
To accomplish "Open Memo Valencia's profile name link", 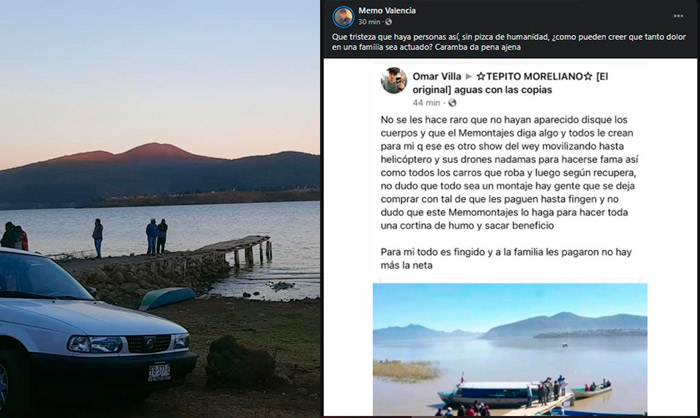I will [387, 10].
